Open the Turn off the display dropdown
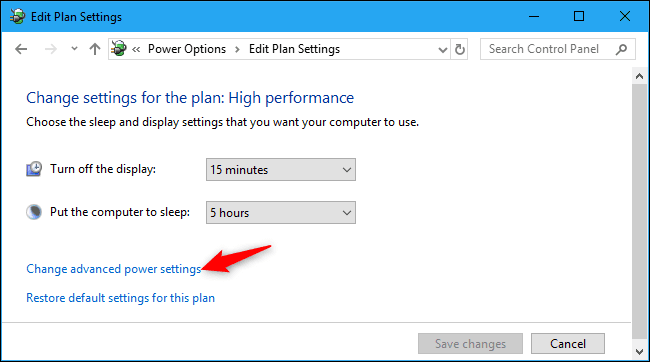650x362 pixels. 281,169
